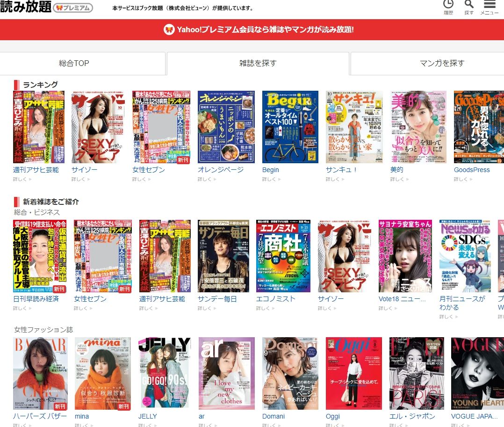
Task: Open オレンジページ magazine cover
Action: click(x=226, y=127)
